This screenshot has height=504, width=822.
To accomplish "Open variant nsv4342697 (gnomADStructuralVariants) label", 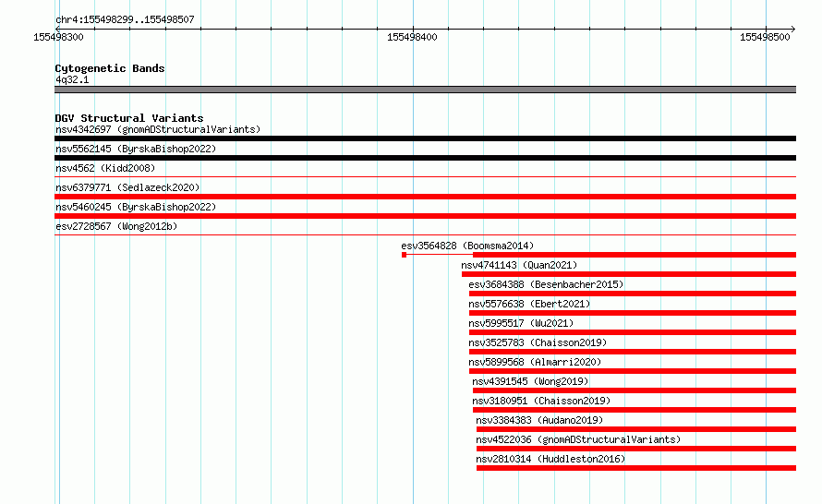I will [x=158, y=129].
